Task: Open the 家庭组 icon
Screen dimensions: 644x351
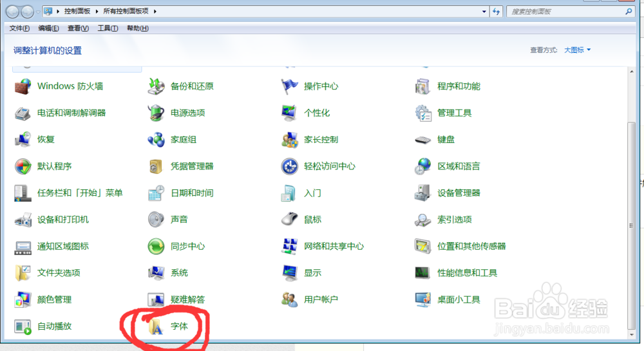Action: click(156, 140)
